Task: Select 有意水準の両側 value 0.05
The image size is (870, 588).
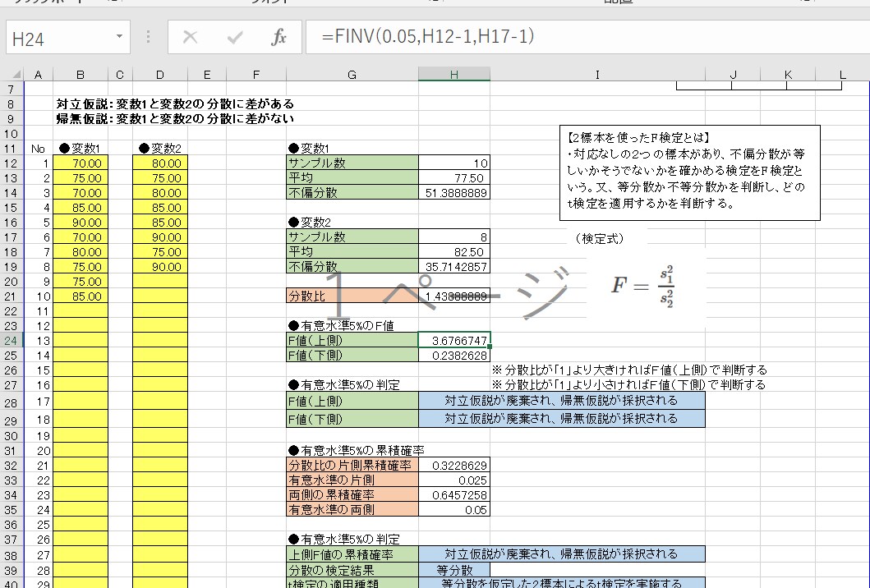Action: click(453, 510)
